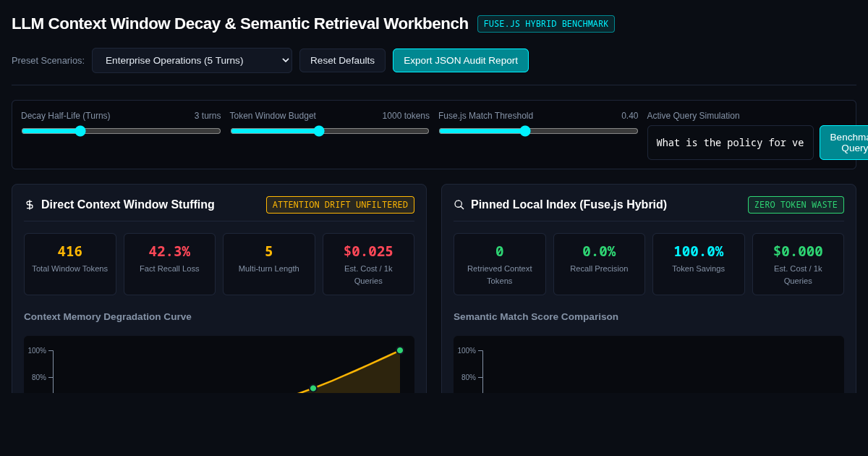This screenshot has height=456, width=868.
Task: Click the dollar sign icon beside Direct Context Window Stuffing
Action: click(x=30, y=205)
